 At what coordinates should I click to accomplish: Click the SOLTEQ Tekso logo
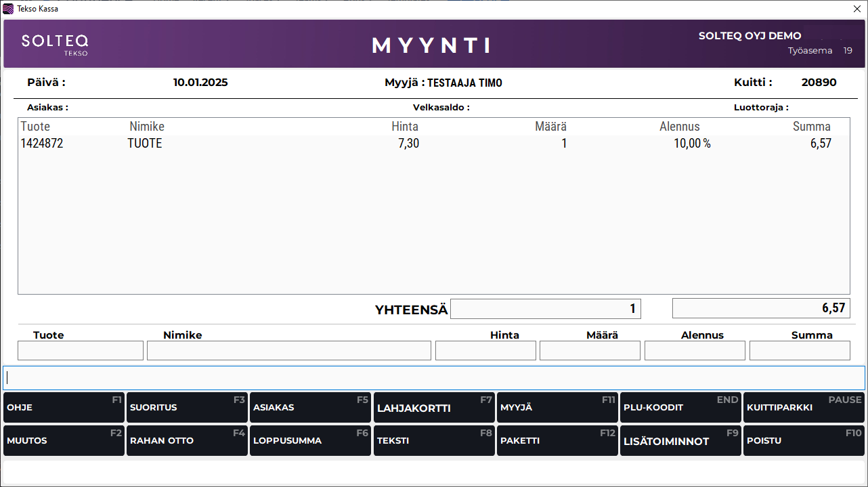[55, 43]
